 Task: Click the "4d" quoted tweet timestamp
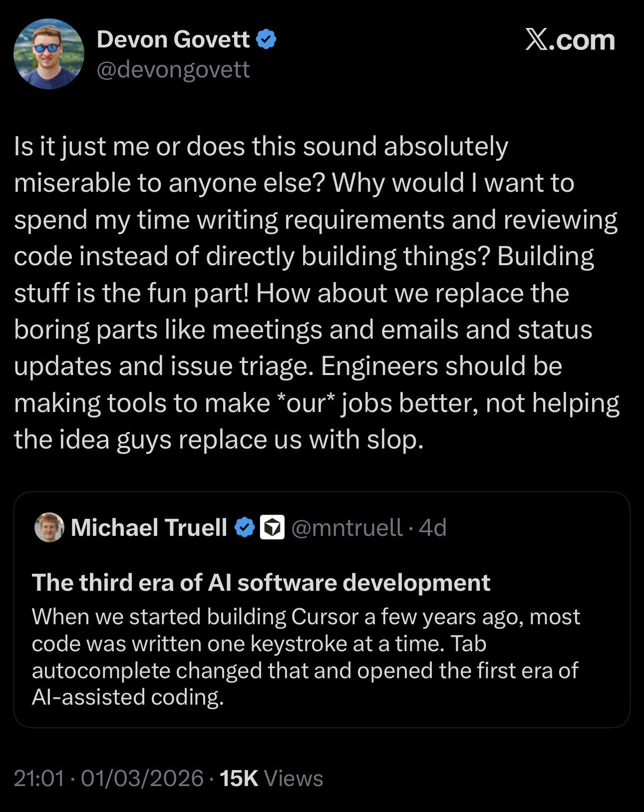coord(433,528)
